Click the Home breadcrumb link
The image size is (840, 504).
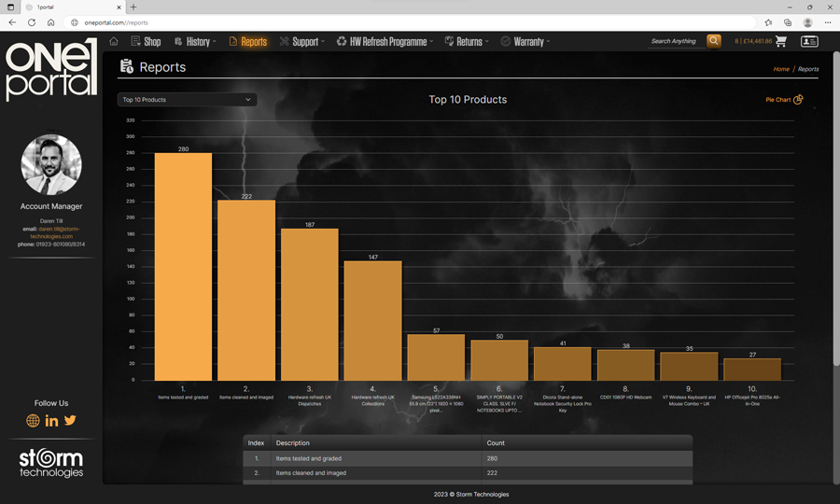pyautogui.click(x=780, y=69)
